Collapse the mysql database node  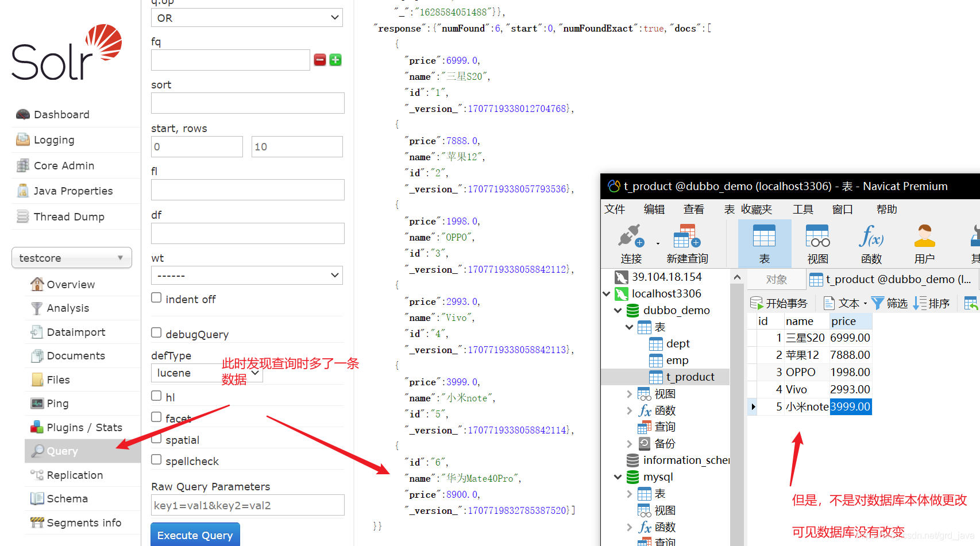click(618, 477)
